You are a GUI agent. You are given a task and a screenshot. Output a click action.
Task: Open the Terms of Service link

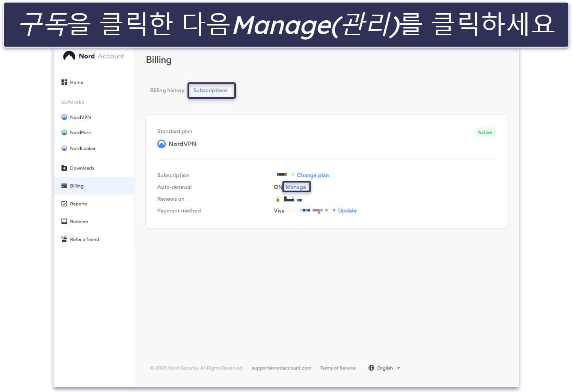[338, 368]
